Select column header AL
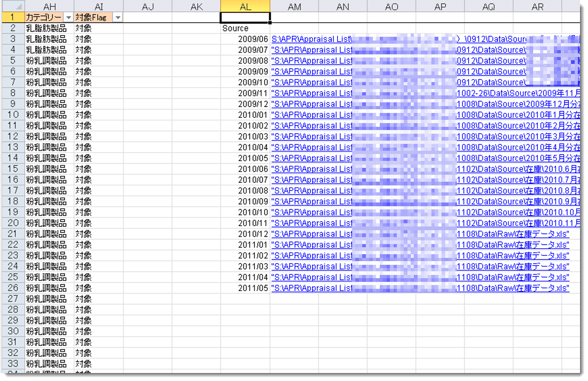 [245, 7]
